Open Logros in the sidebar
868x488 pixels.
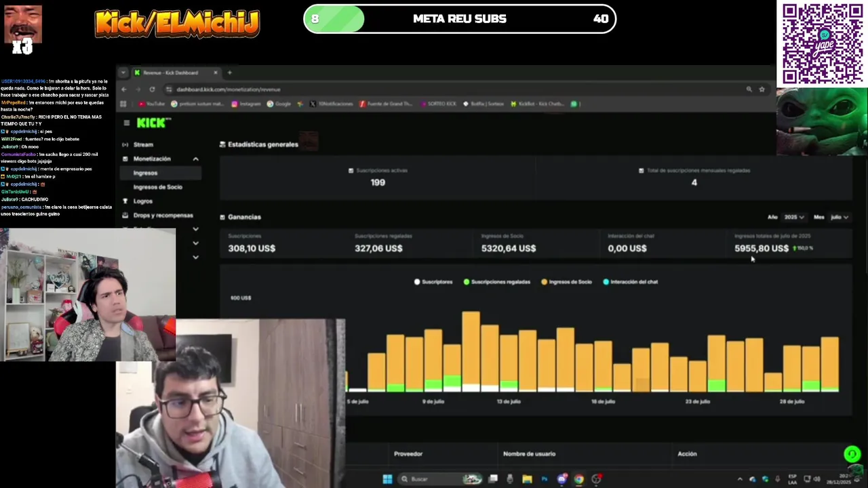tap(143, 201)
